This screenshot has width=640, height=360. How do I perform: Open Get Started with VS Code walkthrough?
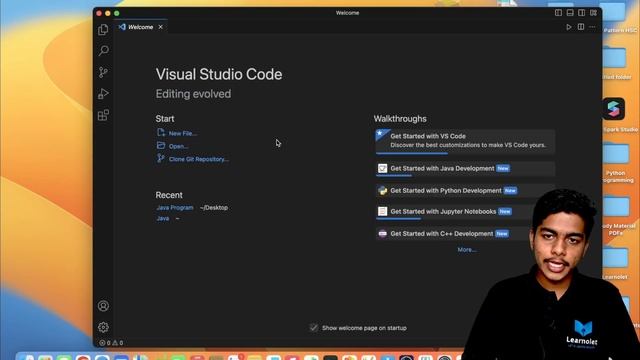465,141
